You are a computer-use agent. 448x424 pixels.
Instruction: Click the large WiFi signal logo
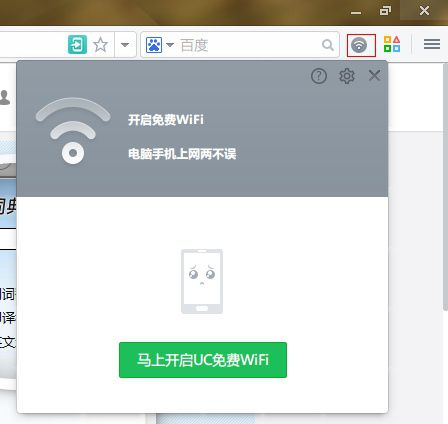[73, 131]
